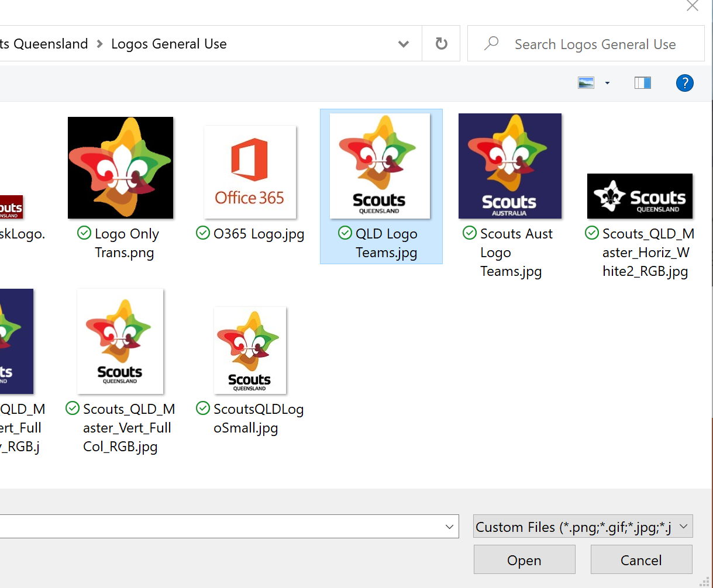Image resolution: width=713 pixels, height=588 pixels.
Task: Click sync status icon of QLD Logo Teams.jpg
Action: [345, 233]
